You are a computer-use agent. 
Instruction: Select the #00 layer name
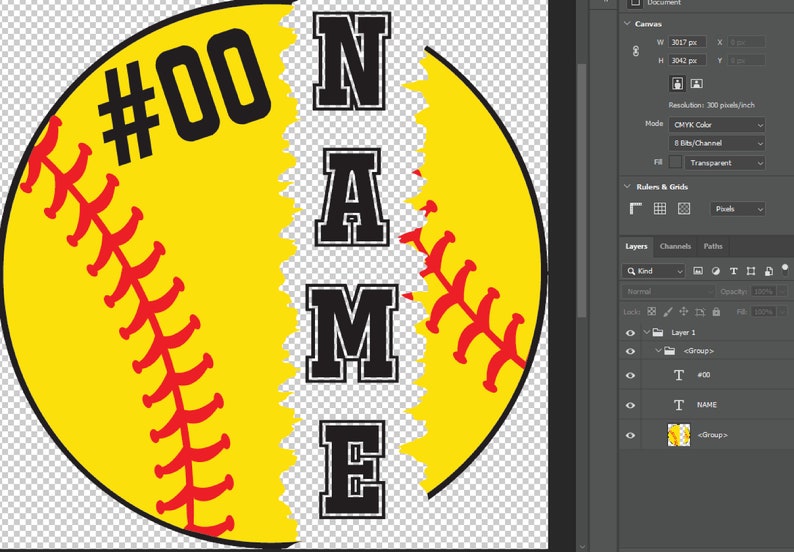[703, 375]
